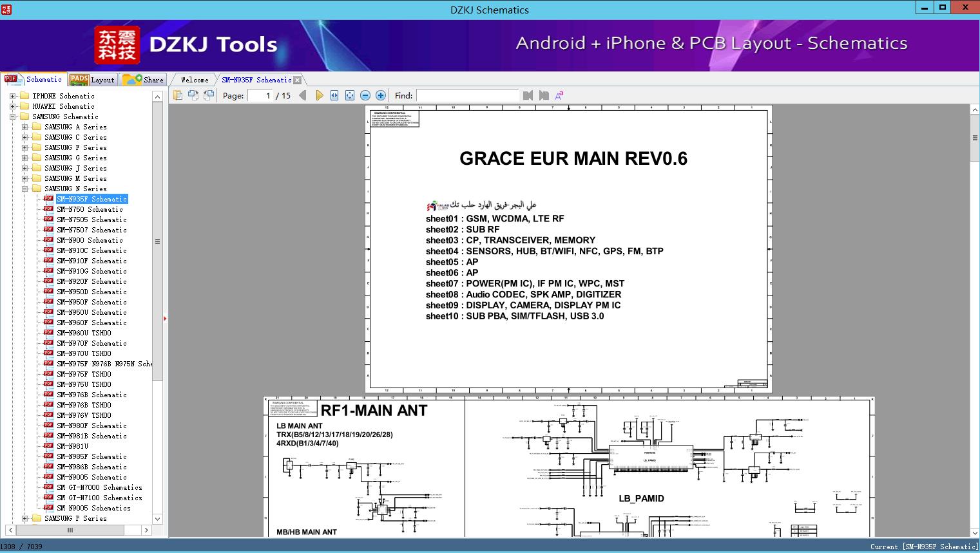980x553 pixels.
Task: Click the page number input box
Action: point(260,95)
